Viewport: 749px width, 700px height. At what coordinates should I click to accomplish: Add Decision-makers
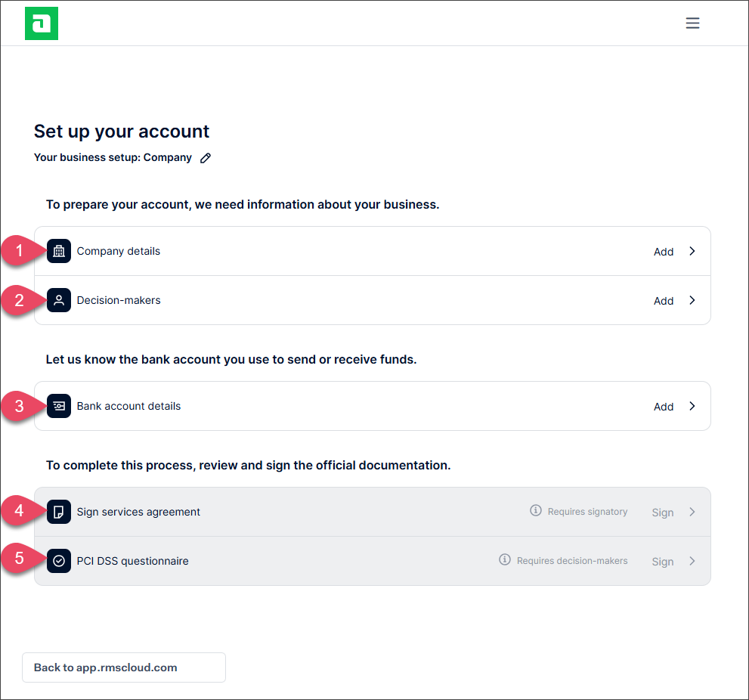[x=664, y=301]
